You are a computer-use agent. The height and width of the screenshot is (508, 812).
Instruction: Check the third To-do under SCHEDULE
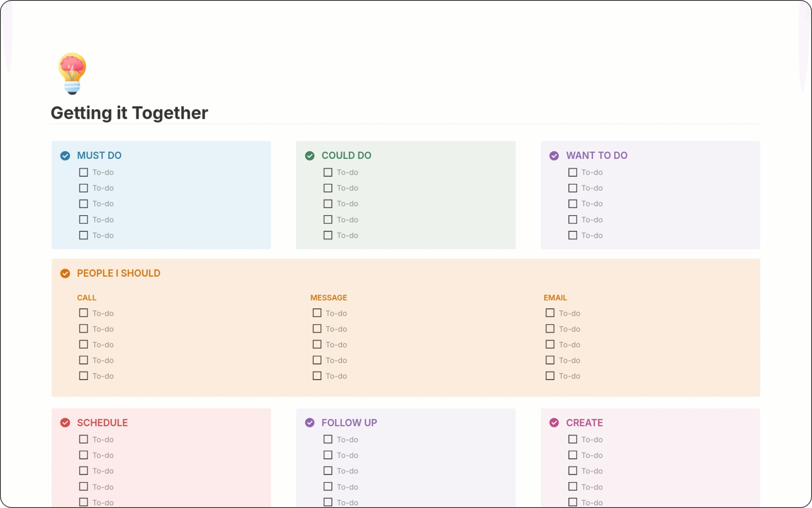[84, 471]
